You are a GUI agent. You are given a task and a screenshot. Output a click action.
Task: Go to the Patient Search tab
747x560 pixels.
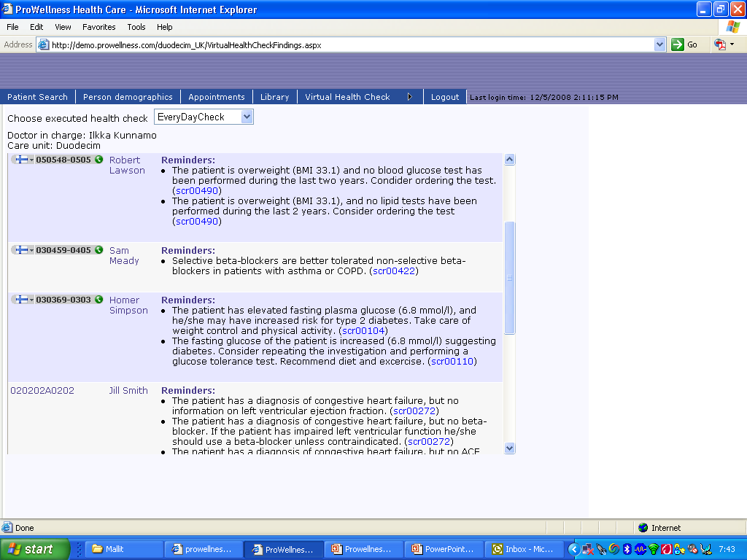tap(38, 97)
